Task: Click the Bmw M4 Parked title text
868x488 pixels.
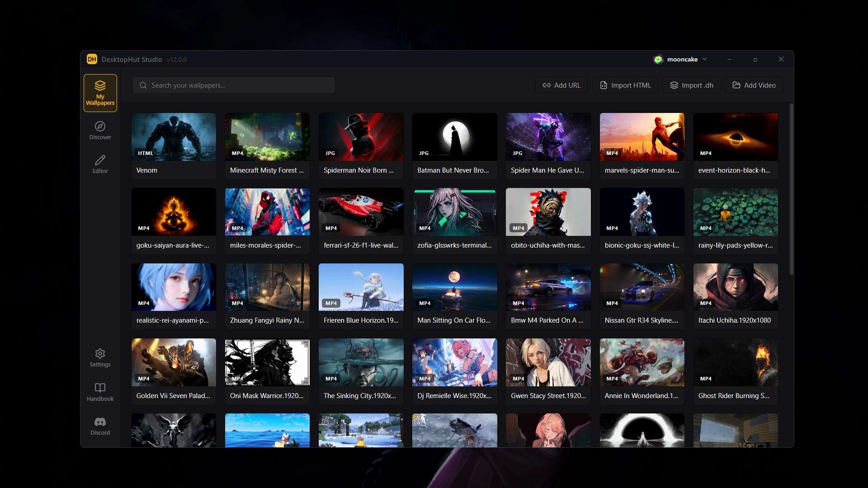Action: point(547,320)
